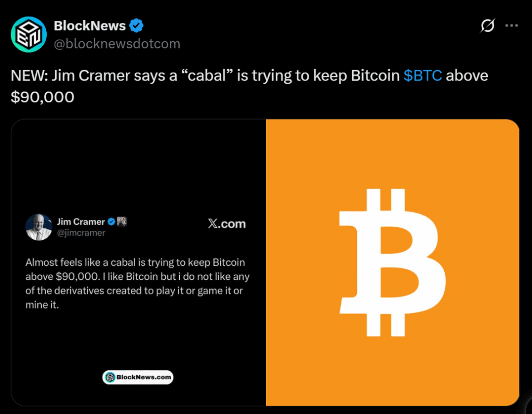Viewport: 532px width, 414px height.
Task: Click the '$90,000' text in the post
Action: (x=43, y=97)
